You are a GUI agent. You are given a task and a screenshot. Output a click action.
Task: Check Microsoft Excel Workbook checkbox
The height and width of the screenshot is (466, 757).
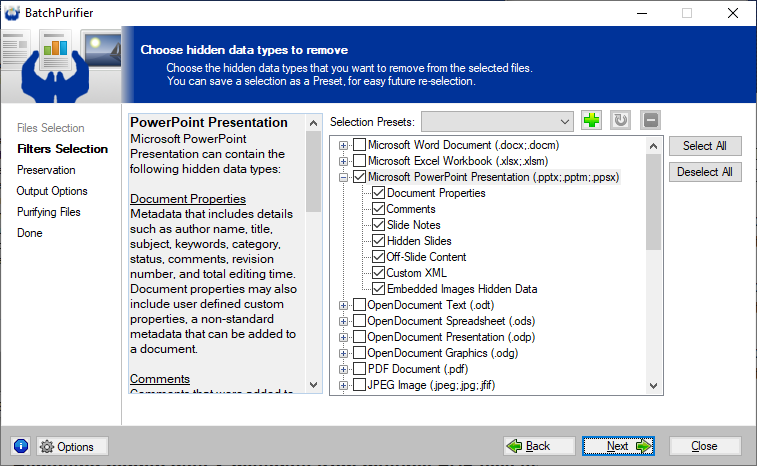pyautogui.click(x=359, y=161)
